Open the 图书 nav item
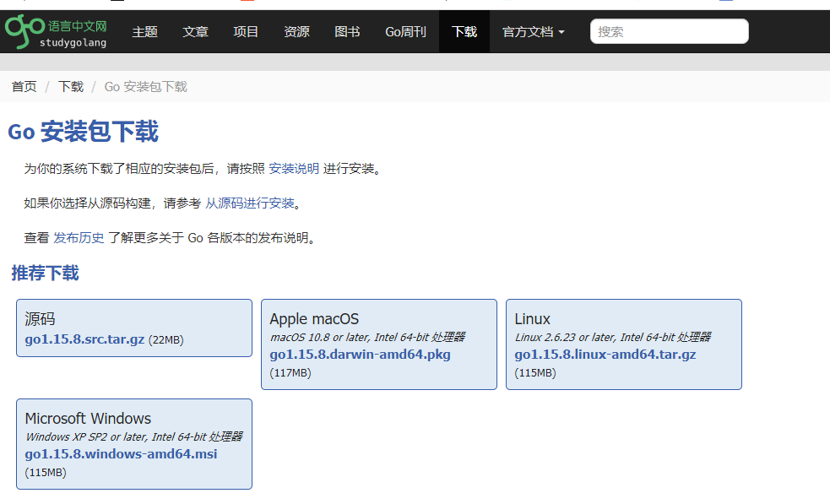 click(x=347, y=32)
